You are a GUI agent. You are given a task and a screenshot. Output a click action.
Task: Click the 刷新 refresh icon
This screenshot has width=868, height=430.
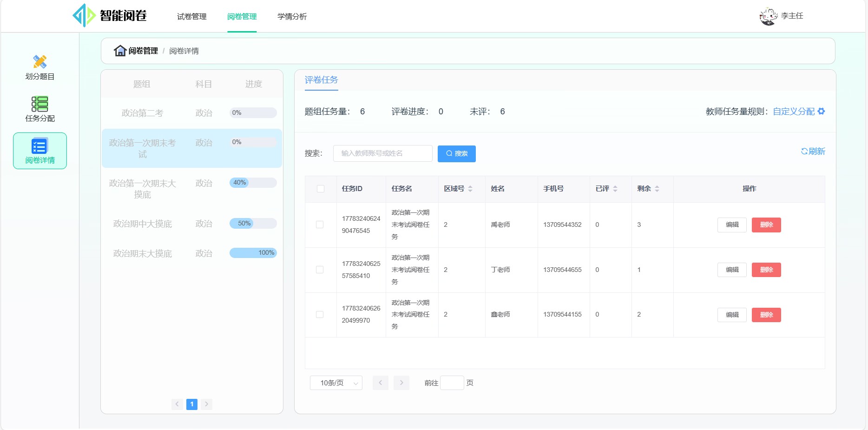[804, 151]
